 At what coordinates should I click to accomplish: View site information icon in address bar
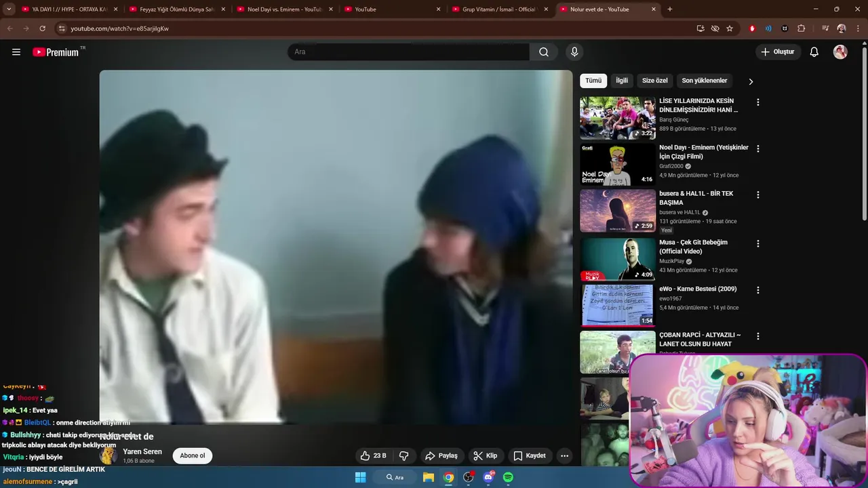point(62,28)
